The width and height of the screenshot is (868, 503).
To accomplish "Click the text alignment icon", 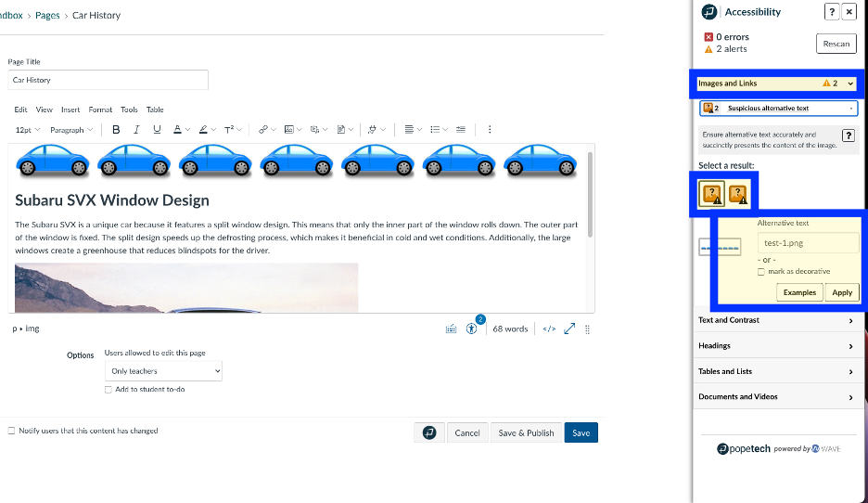I will (409, 130).
